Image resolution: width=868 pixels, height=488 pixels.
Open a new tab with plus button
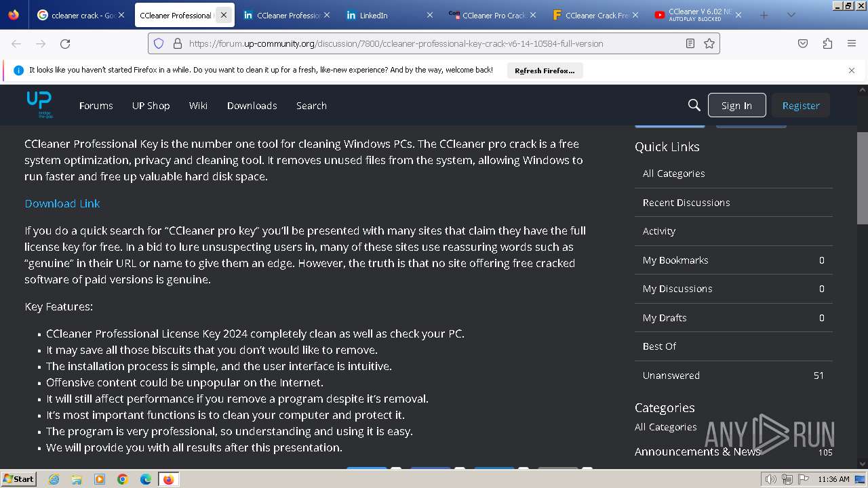click(764, 15)
